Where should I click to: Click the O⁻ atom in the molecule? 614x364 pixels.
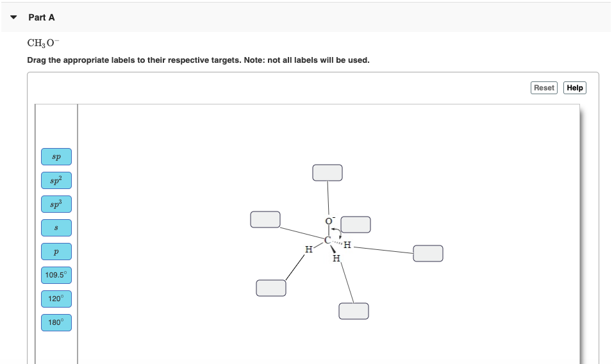[x=329, y=220]
